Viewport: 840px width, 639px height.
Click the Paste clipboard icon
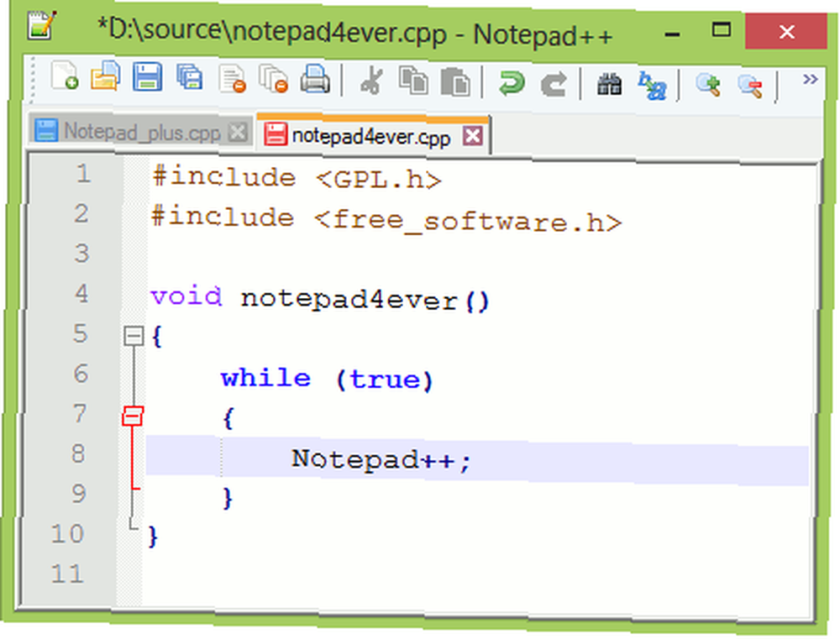pos(454,83)
